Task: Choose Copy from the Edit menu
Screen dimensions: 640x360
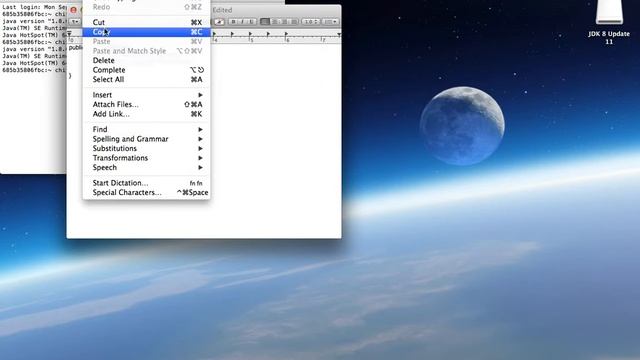Action: click(146, 32)
